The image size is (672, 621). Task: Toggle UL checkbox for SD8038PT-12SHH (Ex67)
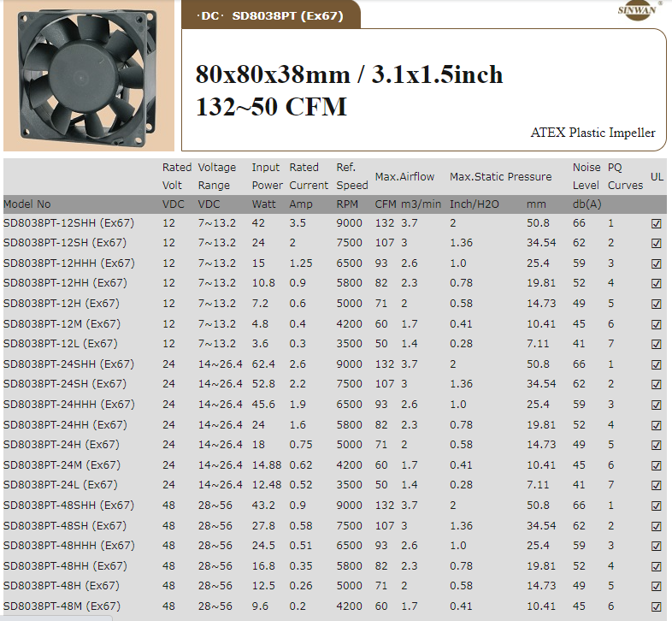click(656, 223)
